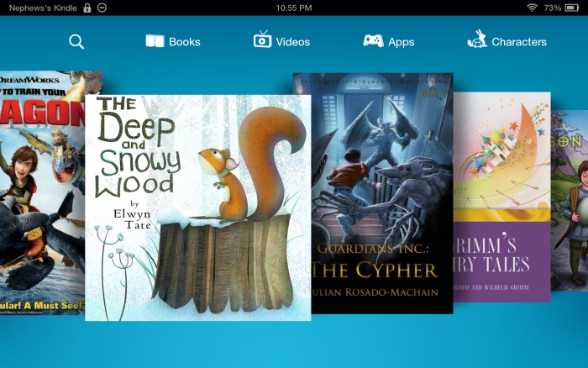The height and width of the screenshot is (368, 588).
Task: Open Guardians Inc.: The Cypher book
Action: pos(382,193)
